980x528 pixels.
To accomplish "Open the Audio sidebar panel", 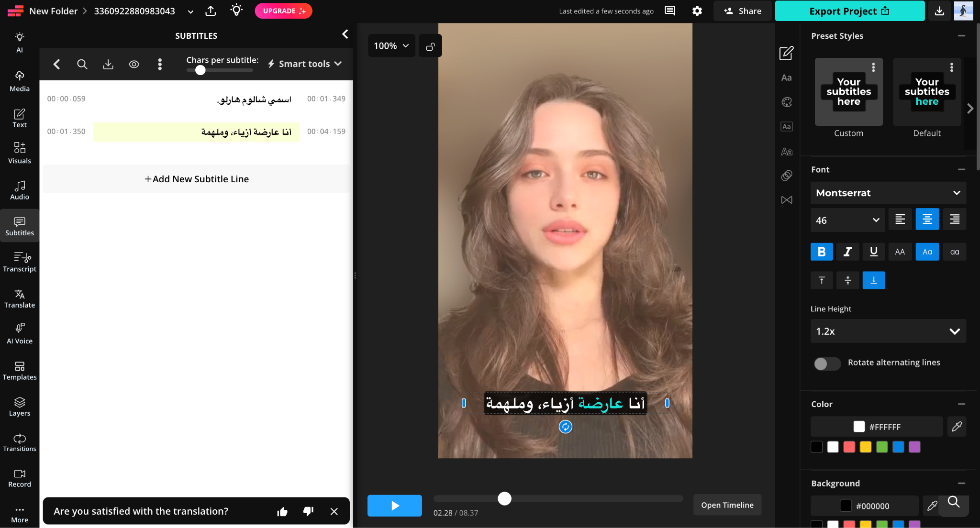I will coord(20,190).
